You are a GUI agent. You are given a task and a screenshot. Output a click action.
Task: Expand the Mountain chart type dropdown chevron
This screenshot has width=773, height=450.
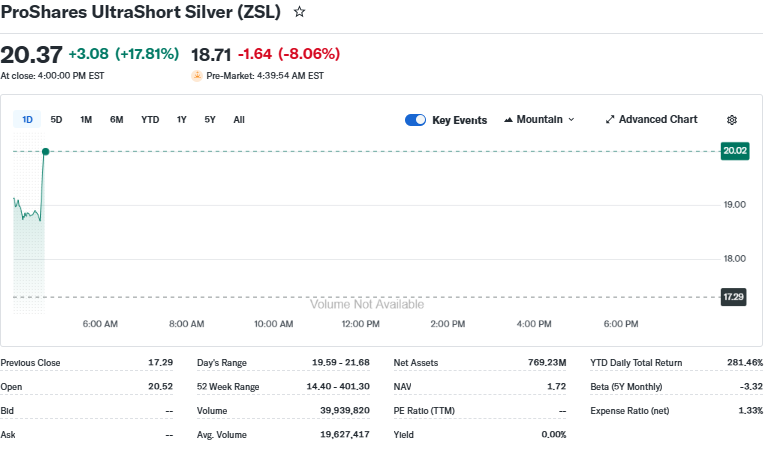571,120
